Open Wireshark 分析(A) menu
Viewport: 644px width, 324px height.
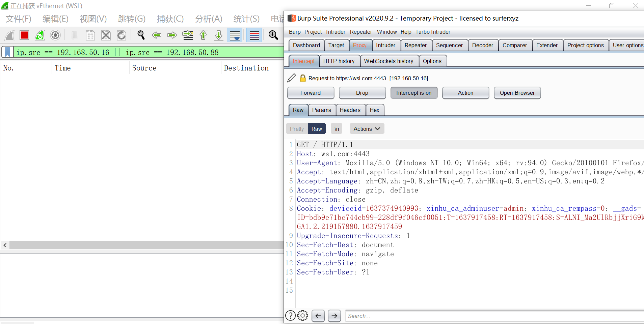tap(209, 19)
